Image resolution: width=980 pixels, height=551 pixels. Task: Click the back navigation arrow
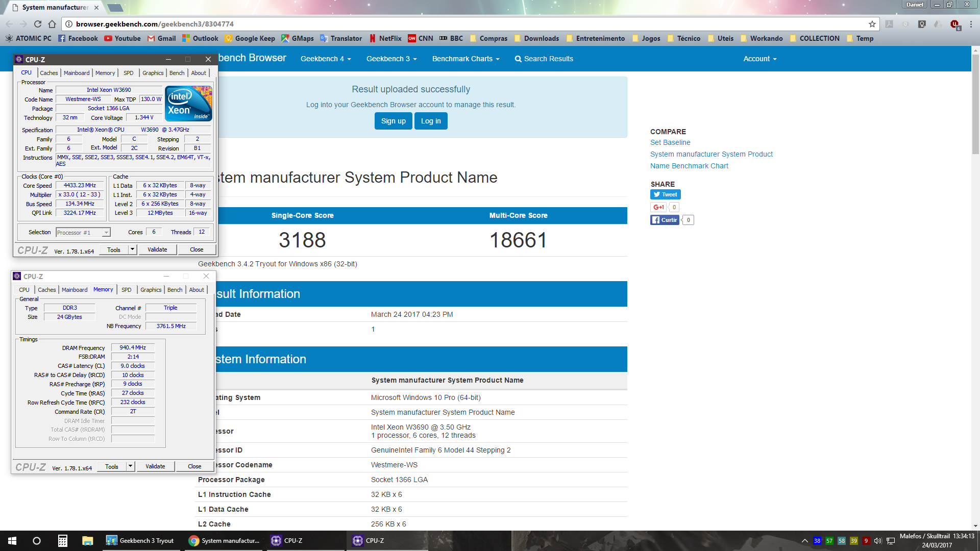coord(9,24)
